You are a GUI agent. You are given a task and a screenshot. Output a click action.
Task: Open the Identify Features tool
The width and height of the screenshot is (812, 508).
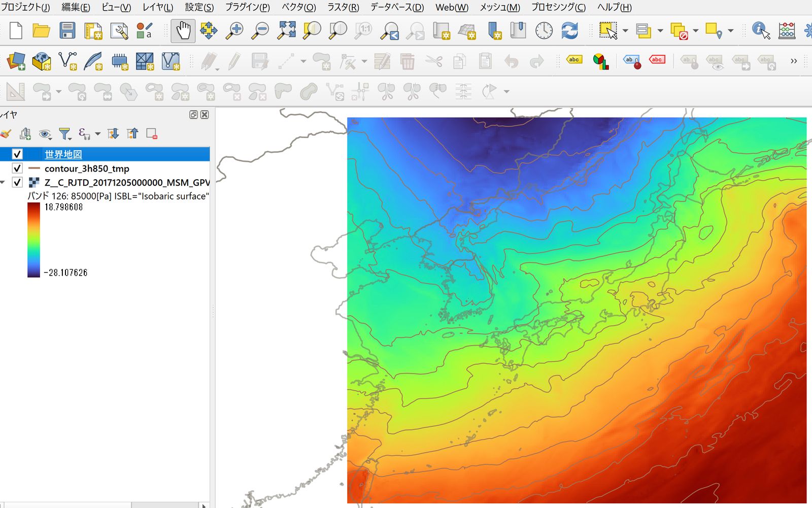[x=760, y=30]
